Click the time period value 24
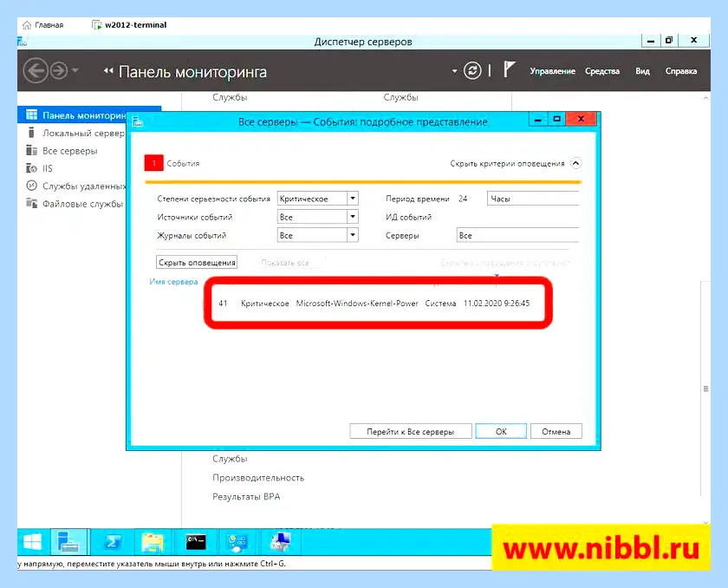The image size is (728, 588). [x=463, y=199]
